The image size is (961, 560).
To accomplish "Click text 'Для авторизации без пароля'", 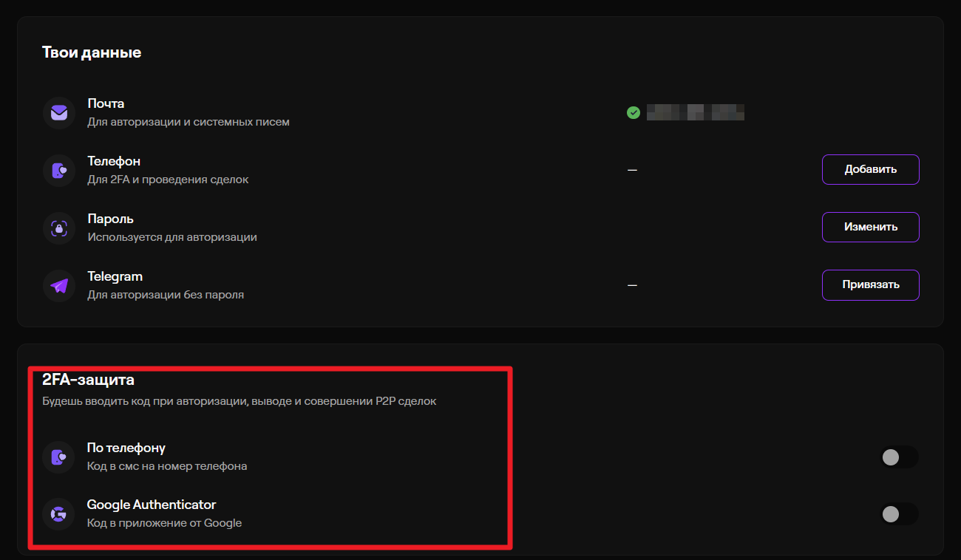I will click(166, 295).
